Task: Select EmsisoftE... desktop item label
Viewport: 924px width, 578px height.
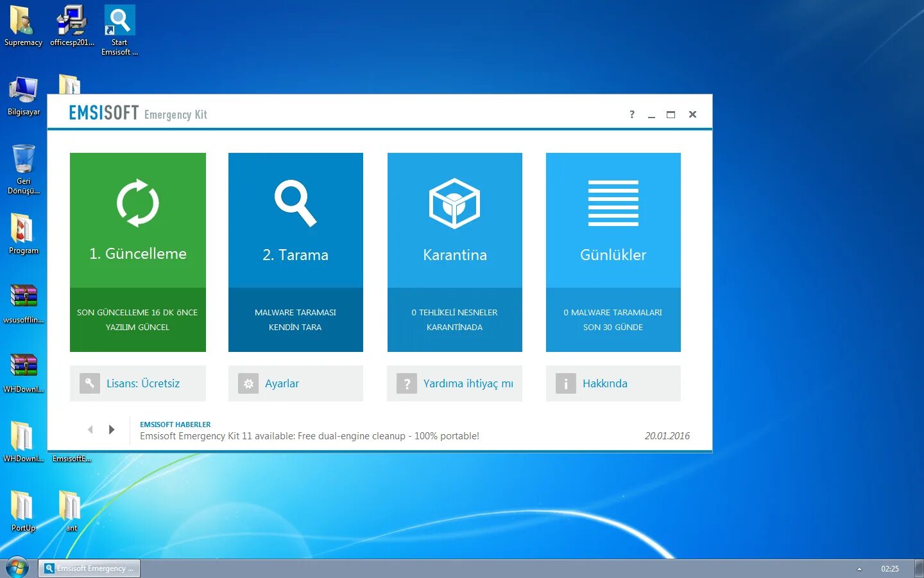Action: 72,459
